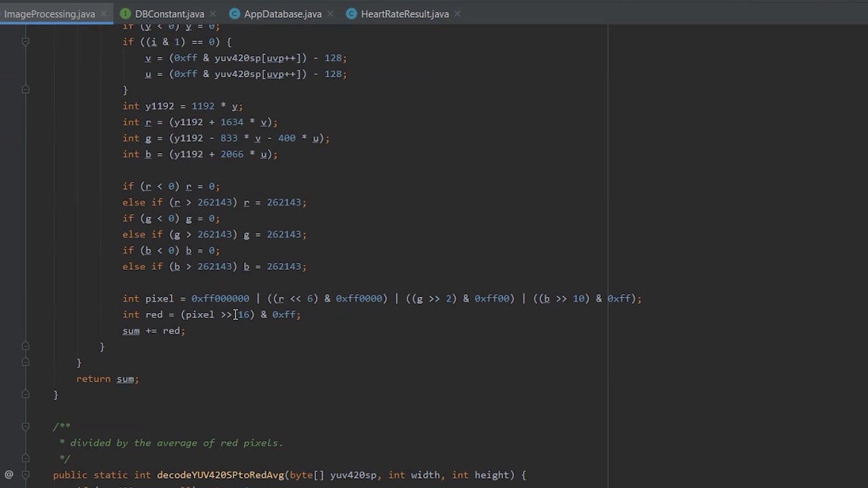Click the HeartRateResult.java class file icon
Viewport: 868px width, 488px height.
(x=351, y=14)
